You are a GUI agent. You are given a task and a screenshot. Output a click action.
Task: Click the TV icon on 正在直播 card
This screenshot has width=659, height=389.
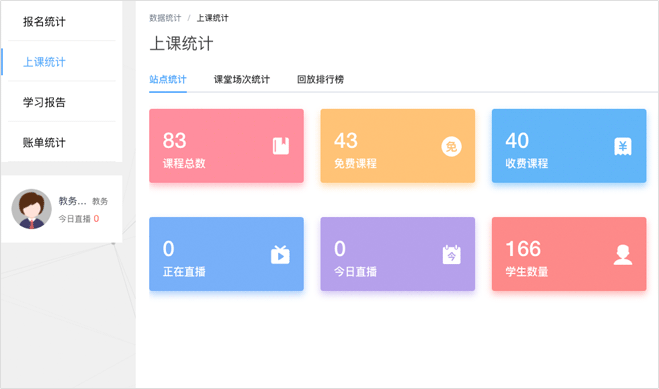pyautogui.click(x=280, y=255)
